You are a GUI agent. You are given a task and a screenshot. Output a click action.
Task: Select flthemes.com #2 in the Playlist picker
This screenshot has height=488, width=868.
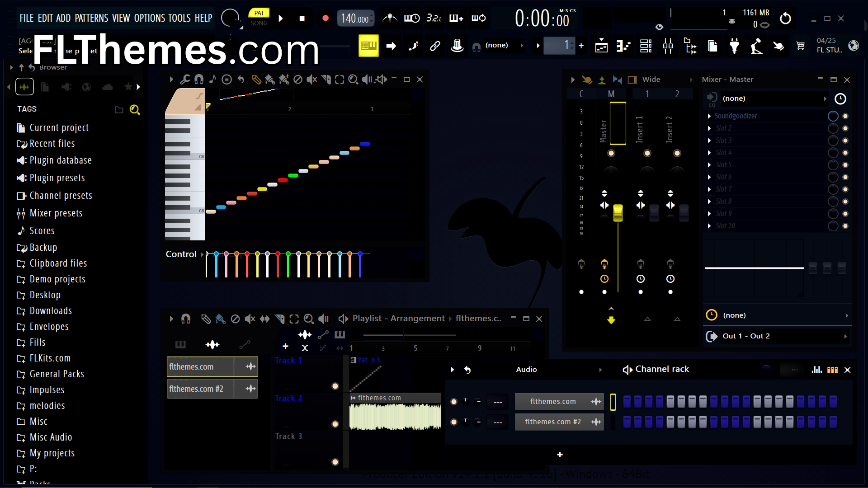212,389
